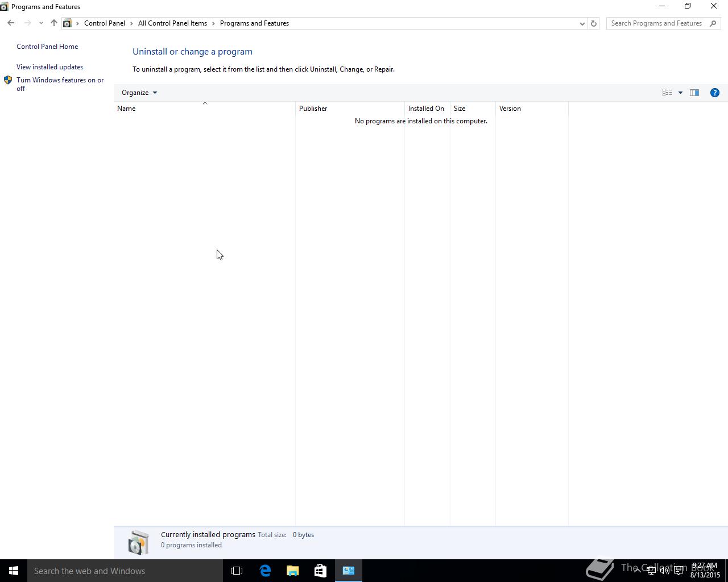Show hidden system tray icons
The width and height of the screenshot is (728, 582).
[637, 570]
